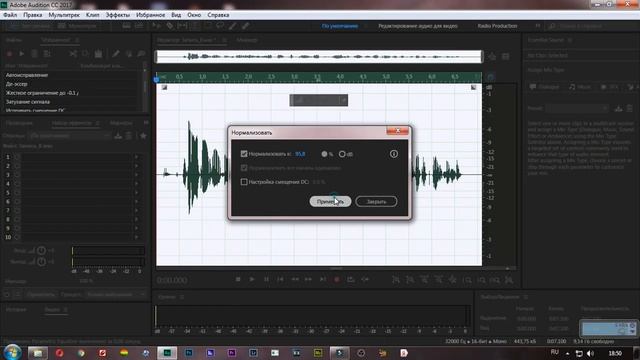Click the Adobe Audition taskbar icon
The image size is (640, 360).
tap(167, 353)
